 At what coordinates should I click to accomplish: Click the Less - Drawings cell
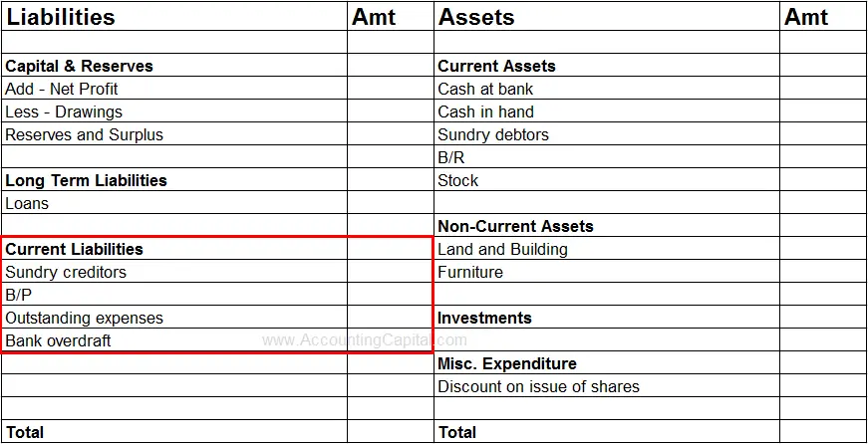(64, 111)
